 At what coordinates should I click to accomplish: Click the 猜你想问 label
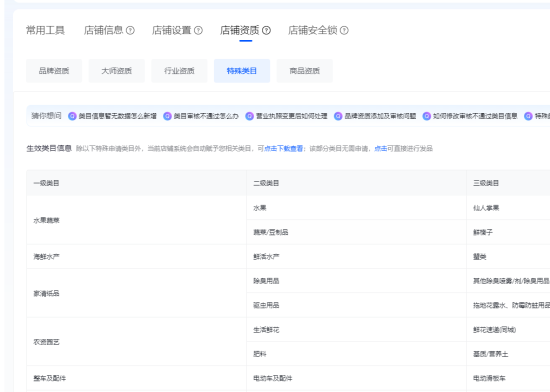pos(46,116)
